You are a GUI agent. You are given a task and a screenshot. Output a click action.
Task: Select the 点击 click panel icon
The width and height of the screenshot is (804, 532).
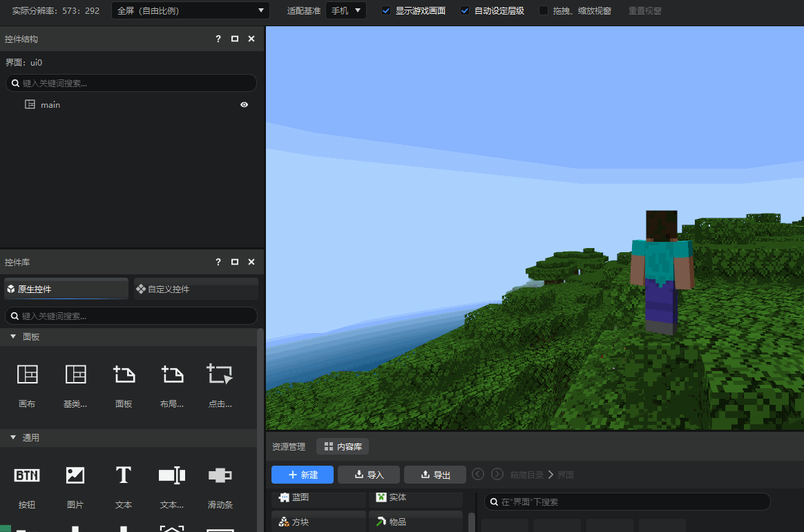click(x=220, y=374)
